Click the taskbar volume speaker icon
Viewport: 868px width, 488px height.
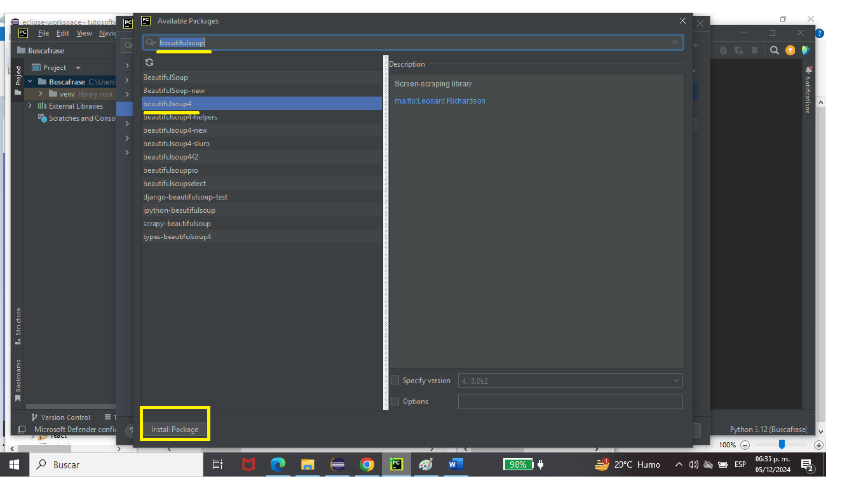693,464
